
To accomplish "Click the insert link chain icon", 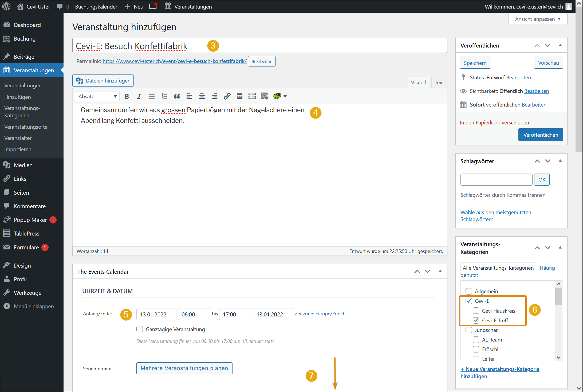I will tap(227, 96).
